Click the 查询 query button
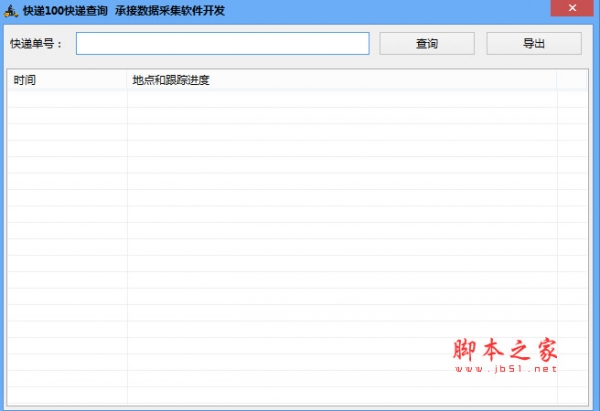 427,44
